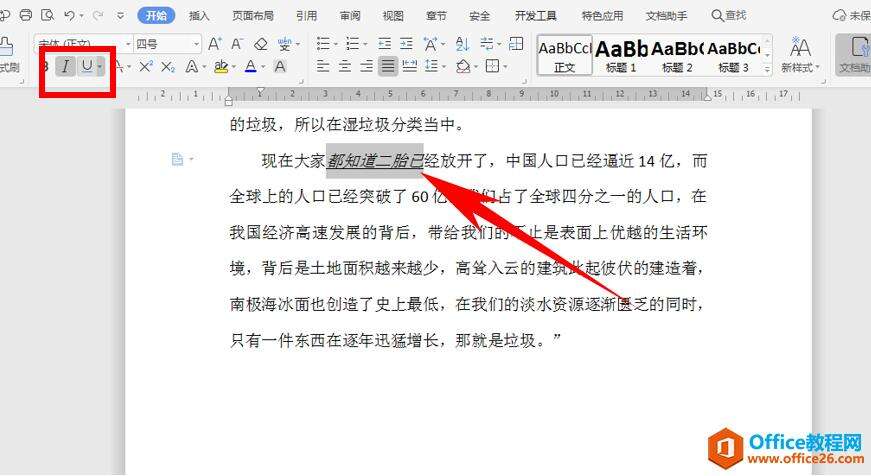The height and width of the screenshot is (476, 871).
Task: Click the sort A-Z icon
Action: [462, 43]
